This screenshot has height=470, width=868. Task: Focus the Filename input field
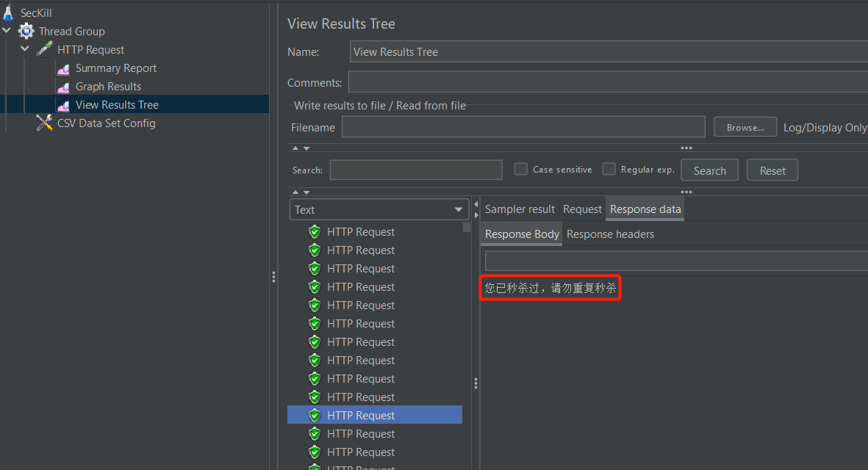523,127
